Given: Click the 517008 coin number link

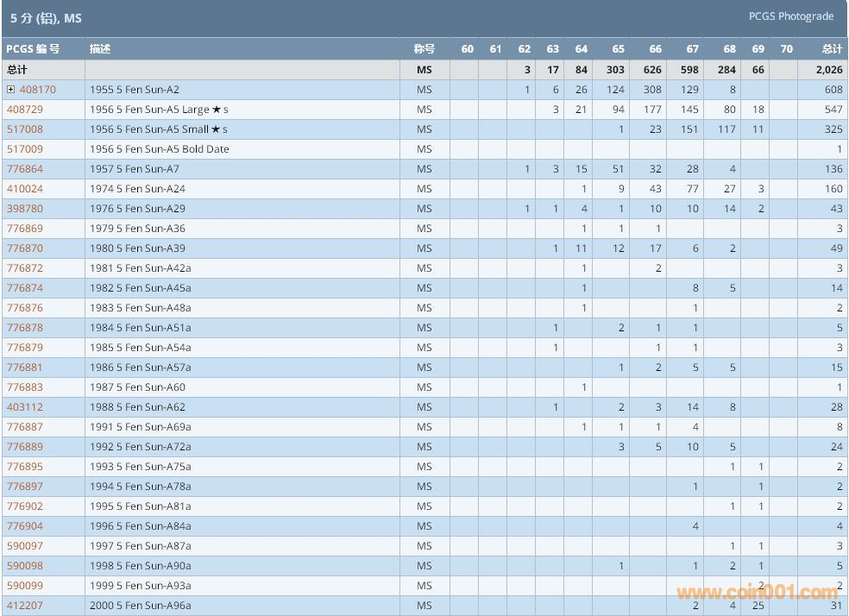Looking at the screenshot, I should [x=24, y=129].
